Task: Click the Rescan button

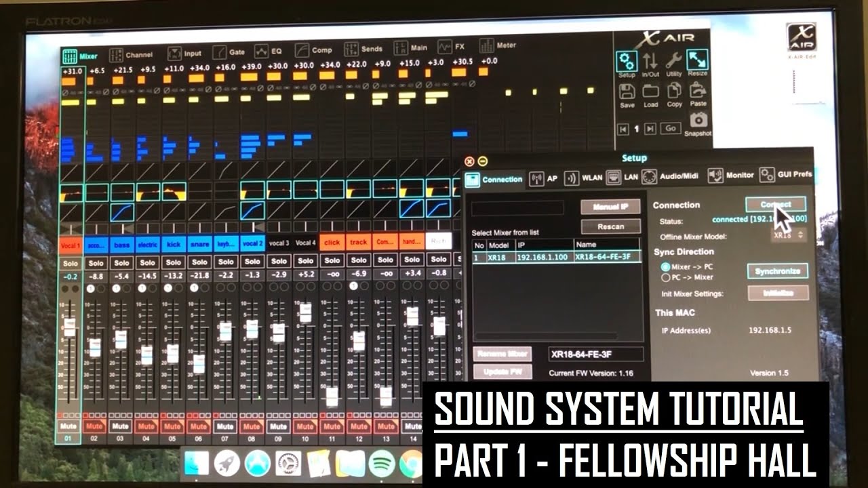Action: coord(611,227)
